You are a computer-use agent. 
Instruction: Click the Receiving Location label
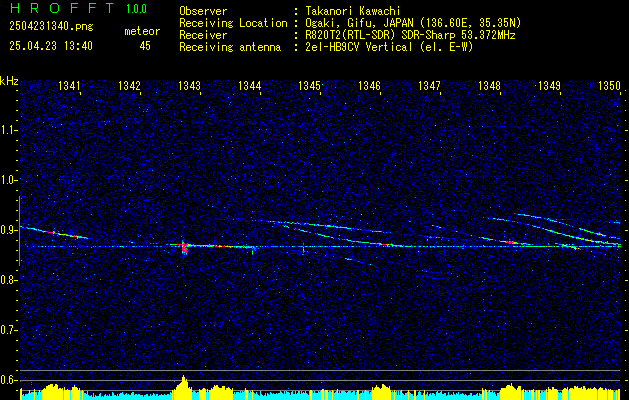click(233, 24)
